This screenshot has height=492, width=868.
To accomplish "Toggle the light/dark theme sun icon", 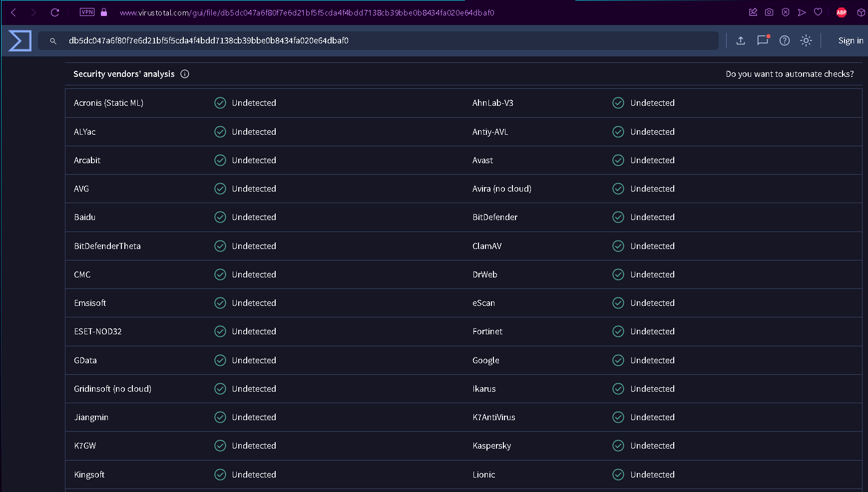I will point(806,41).
